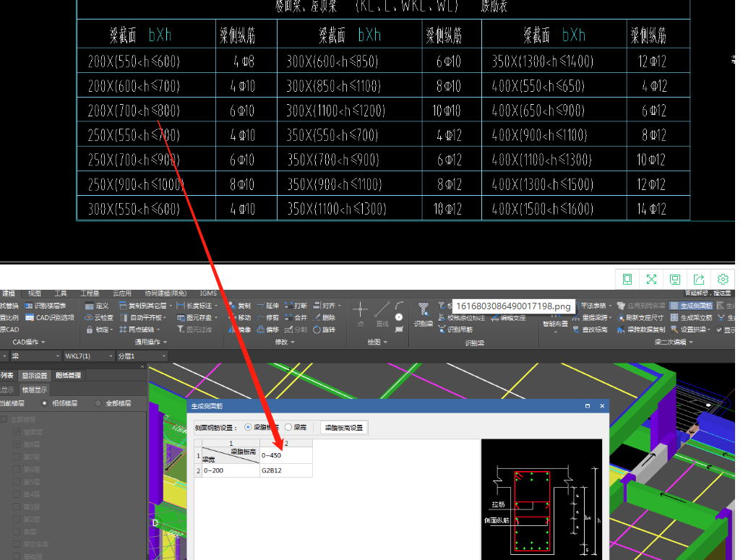Open the 梁 component type dropdown
The height and width of the screenshot is (560, 743).
(x=35, y=356)
